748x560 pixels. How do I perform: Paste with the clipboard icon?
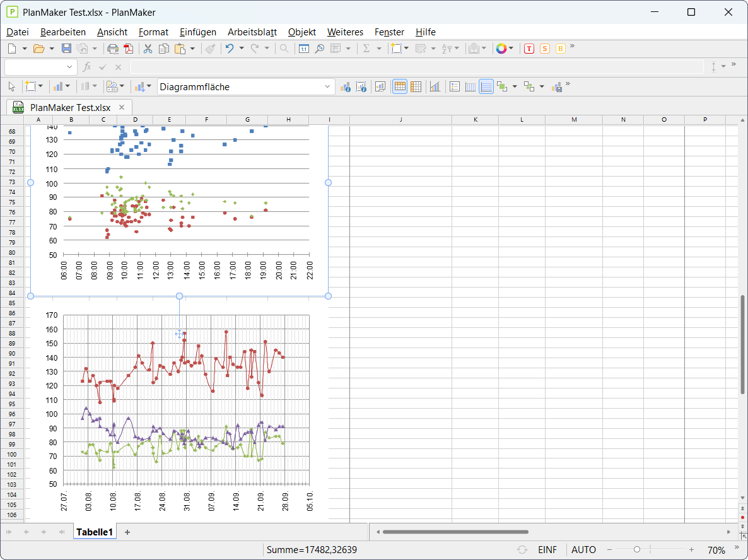tap(180, 49)
